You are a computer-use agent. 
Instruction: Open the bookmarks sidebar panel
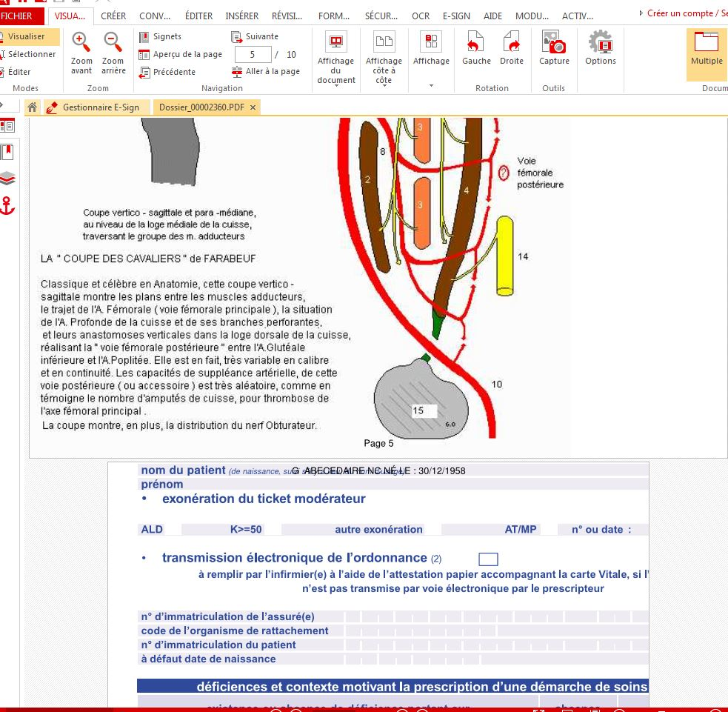click(7, 152)
